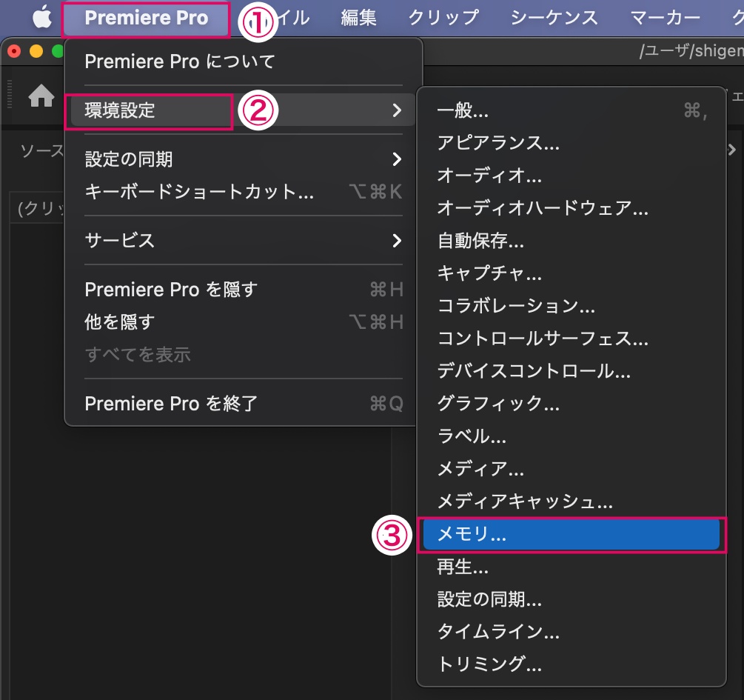Open オーディオ... preferences
This screenshot has width=744, height=700.
pos(572,176)
